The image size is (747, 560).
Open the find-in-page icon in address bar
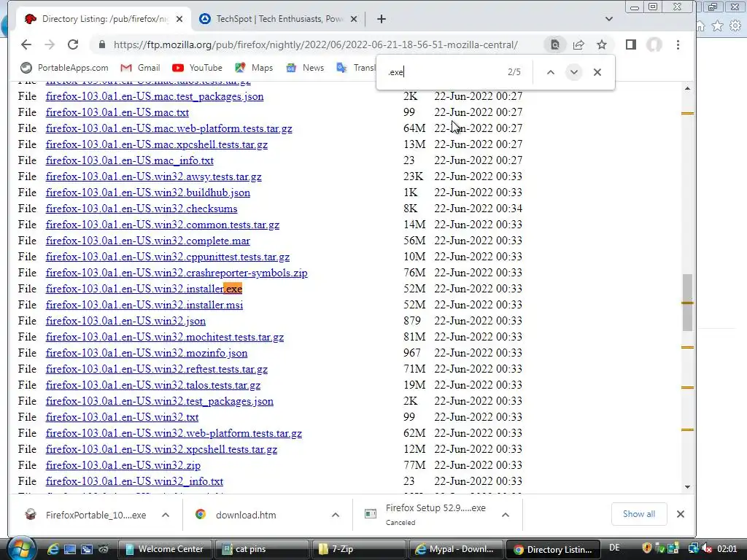[x=555, y=44]
